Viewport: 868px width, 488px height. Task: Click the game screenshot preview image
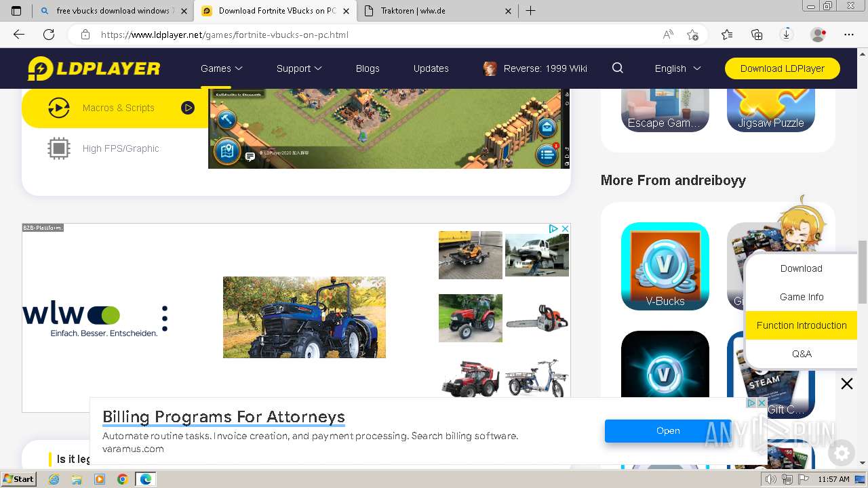[389, 129]
